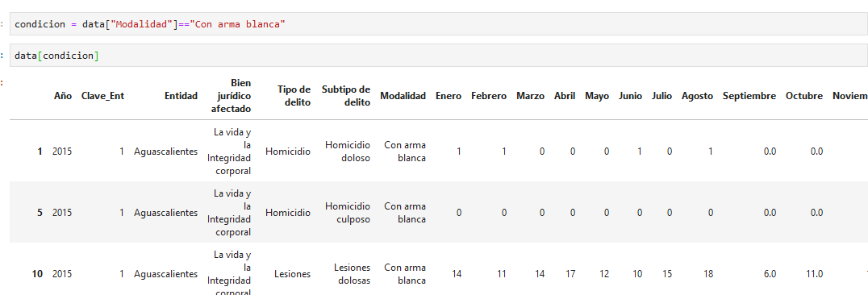Image resolution: width=868 pixels, height=295 pixels.
Task: Click the Febrero column header
Action: tap(489, 96)
